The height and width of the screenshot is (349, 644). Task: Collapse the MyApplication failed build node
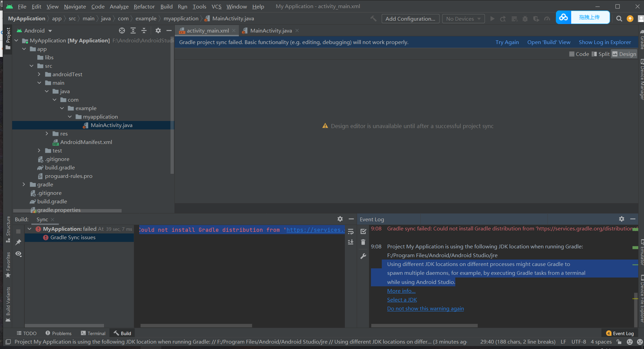click(x=29, y=229)
